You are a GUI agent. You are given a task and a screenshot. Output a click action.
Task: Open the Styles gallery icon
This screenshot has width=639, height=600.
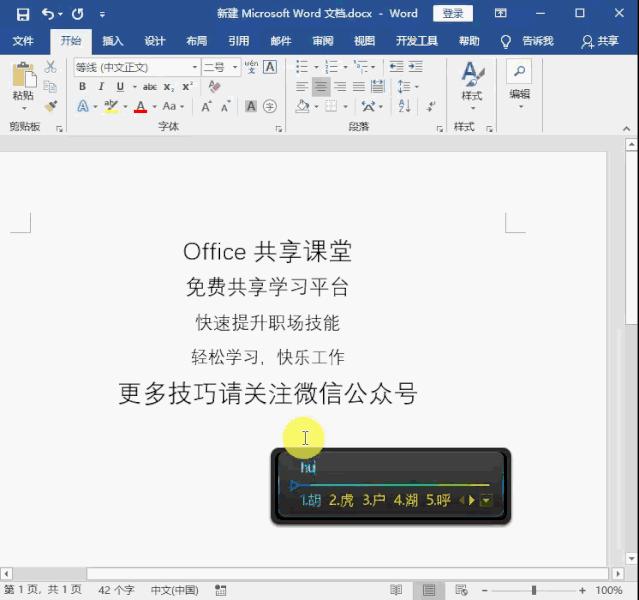coord(472,74)
